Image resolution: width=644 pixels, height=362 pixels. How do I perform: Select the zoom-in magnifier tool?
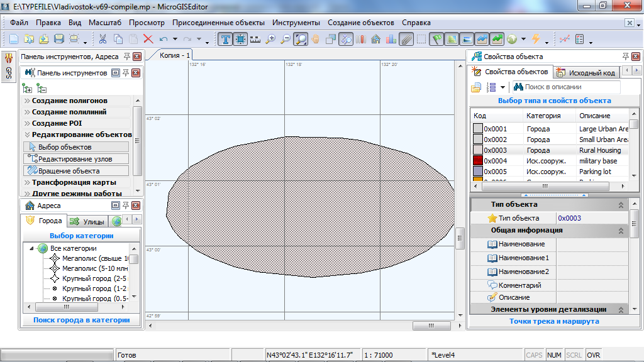click(x=270, y=39)
